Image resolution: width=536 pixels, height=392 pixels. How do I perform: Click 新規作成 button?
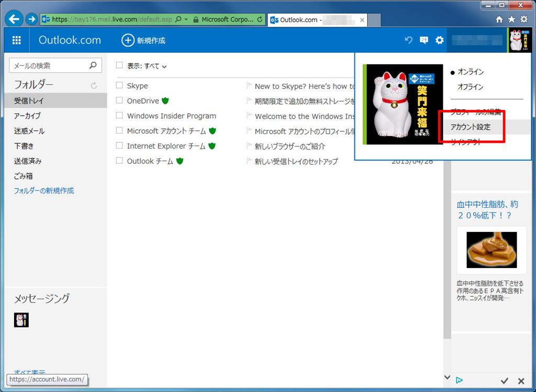point(143,40)
